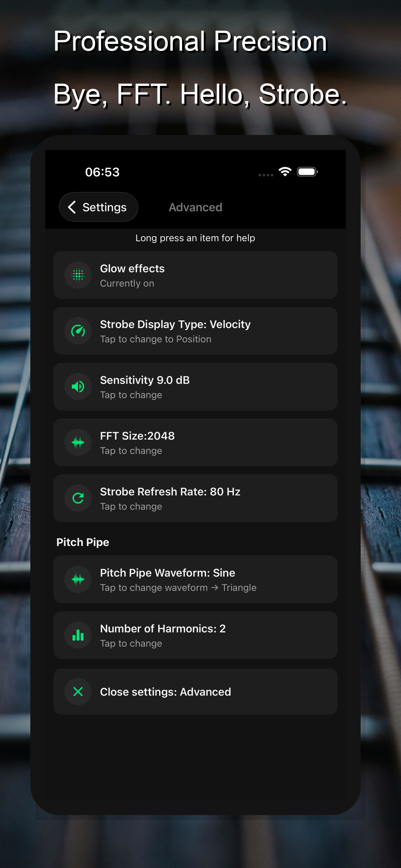The image size is (401, 868).
Task: Click the Number of Harmonics bar chart icon
Action: [78, 635]
